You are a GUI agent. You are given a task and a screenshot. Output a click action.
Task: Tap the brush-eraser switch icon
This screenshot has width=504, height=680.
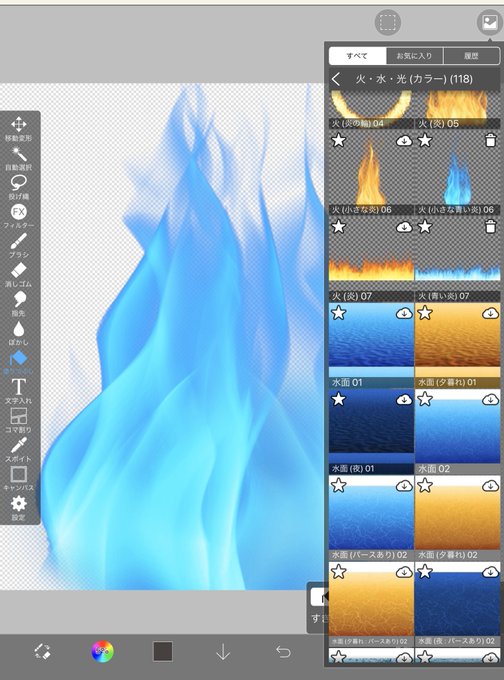click(x=43, y=652)
